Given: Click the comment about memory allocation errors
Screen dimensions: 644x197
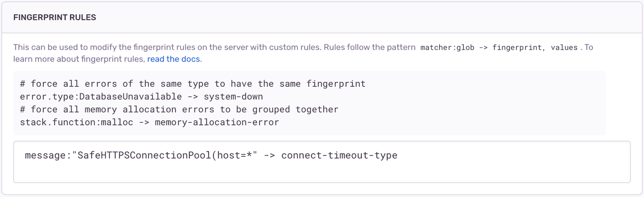Looking at the screenshot, I should (x=179, y=109).
